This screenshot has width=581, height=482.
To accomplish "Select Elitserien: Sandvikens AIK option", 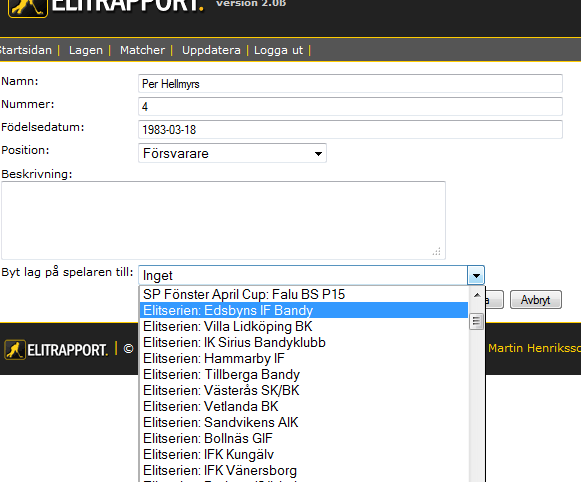I will point(304,422).
